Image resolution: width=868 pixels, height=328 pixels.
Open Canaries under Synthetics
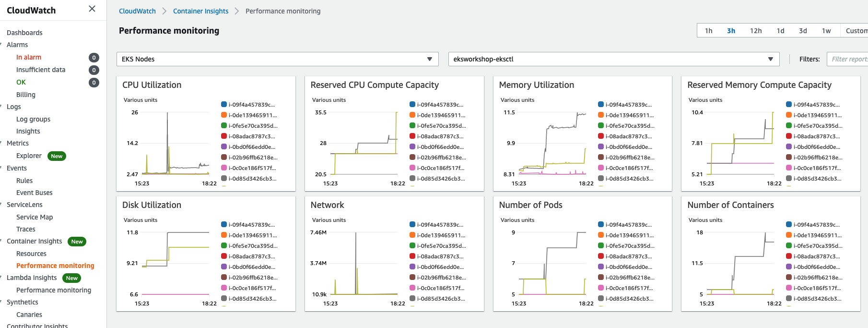coord(29,315)
